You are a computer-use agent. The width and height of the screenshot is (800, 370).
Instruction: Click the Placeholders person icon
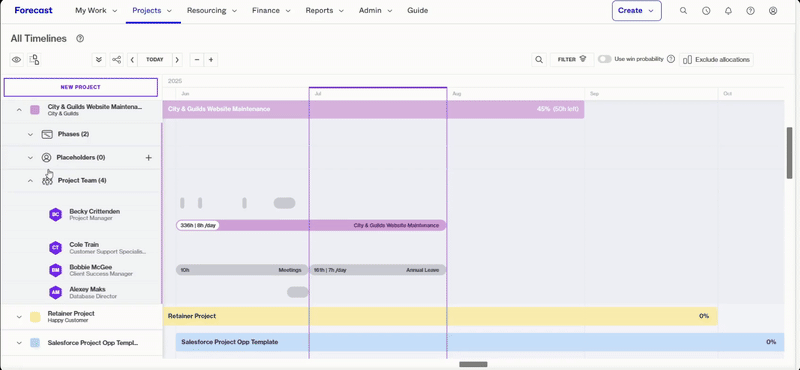point(46,158)
